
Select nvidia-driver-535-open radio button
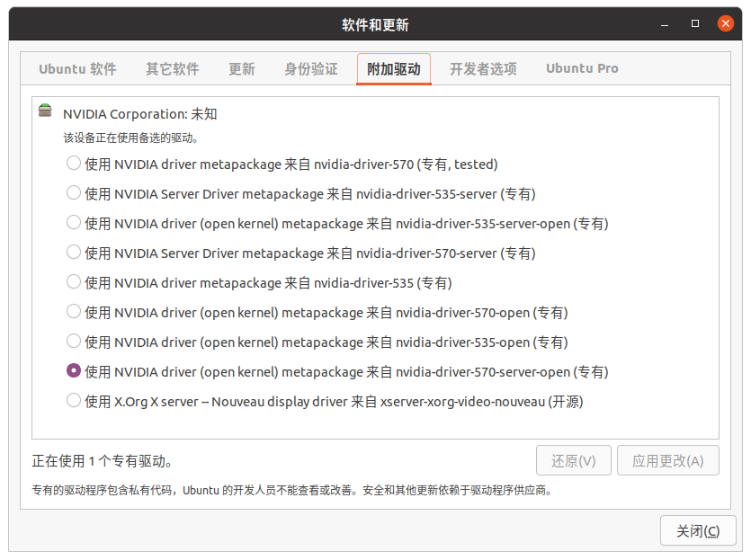click(73, 342)
